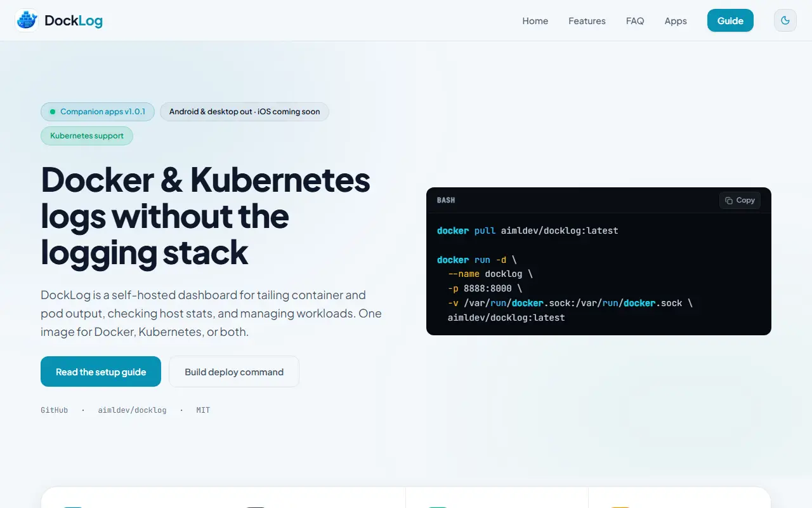Click the docker run -d code line
The width and height of the screenshot is (812, 508).
[x=477, y=260]
